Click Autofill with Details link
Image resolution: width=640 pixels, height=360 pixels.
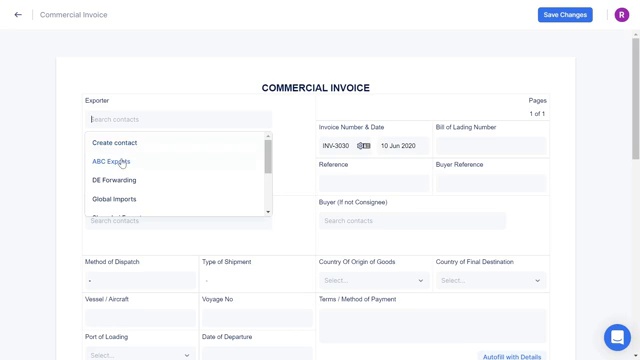point(512,357)
